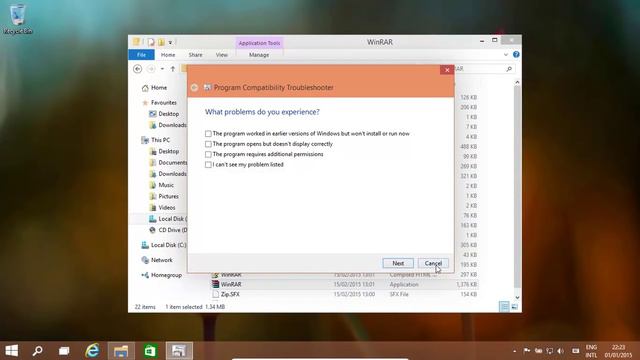640x360 pixels.
Task: Go back in troubleshooter wizard
Action: pos(194,87)
